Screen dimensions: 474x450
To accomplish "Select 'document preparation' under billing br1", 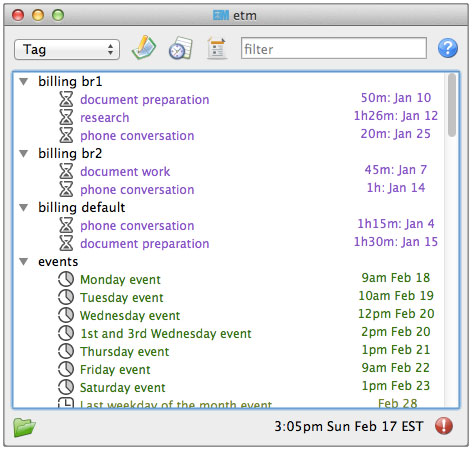I will pos(145,100).
